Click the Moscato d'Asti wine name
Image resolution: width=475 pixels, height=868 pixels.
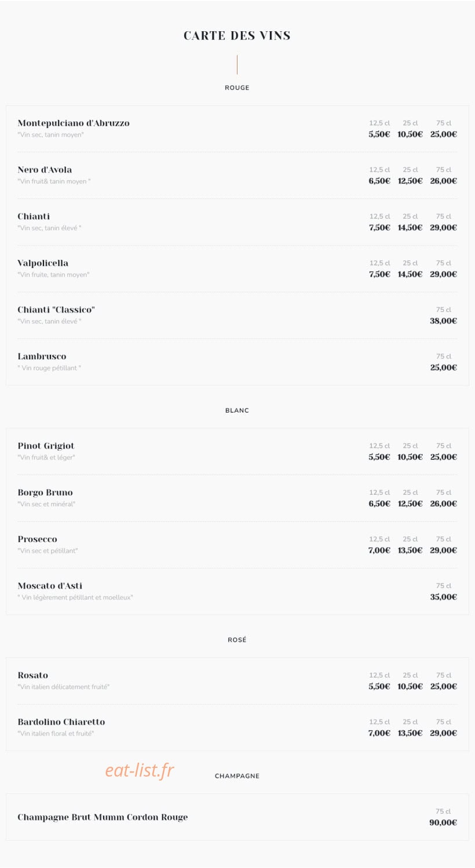coord(50,586)
